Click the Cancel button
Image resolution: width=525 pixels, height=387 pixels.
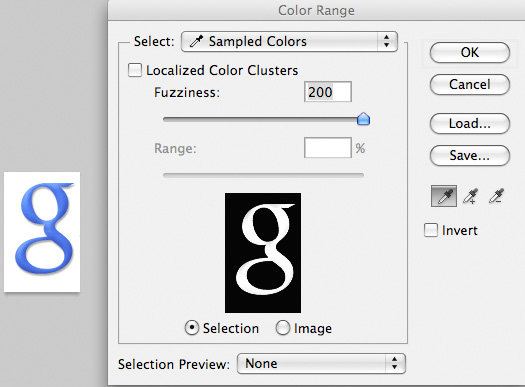(470, 84)
